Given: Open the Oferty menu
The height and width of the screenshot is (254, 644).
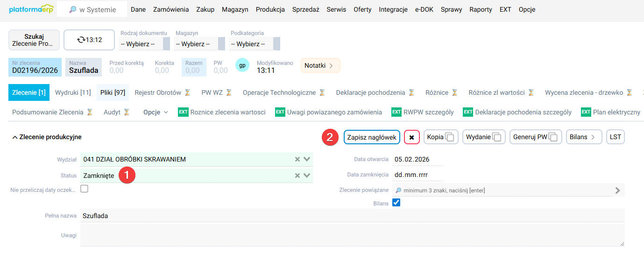Looking at the screenshot, I should [362, 9].
